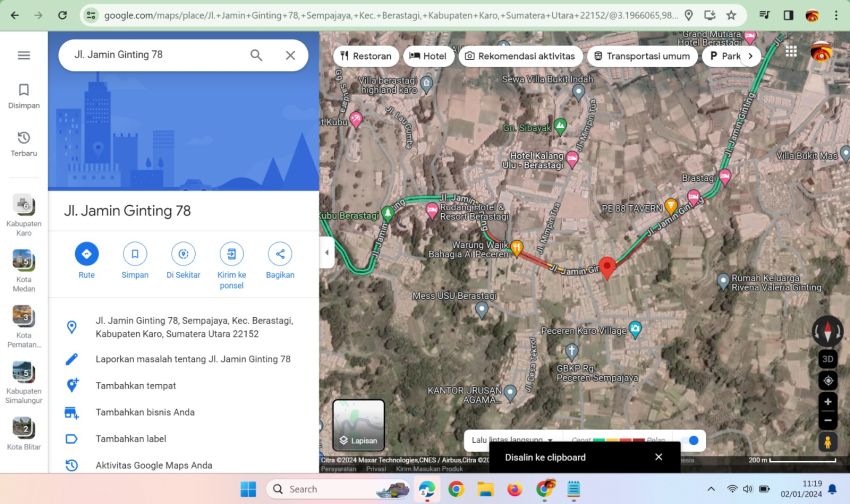Click the Peceren Karo Village marker
Image resolution: width=850 pixels, height=504 pixels.
[635, 329]
